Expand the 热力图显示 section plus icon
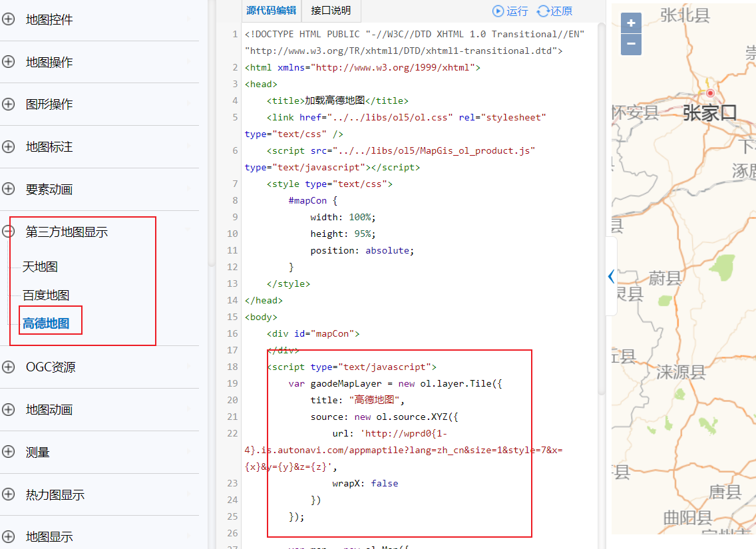Image resolution: width=756 pixels, height=549 pixels. 8,494
